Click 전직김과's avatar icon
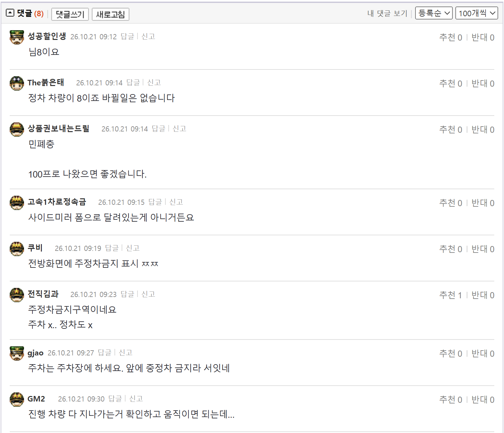Image resolution: width=504 pixels, height=433 pixels. (17, 295)
